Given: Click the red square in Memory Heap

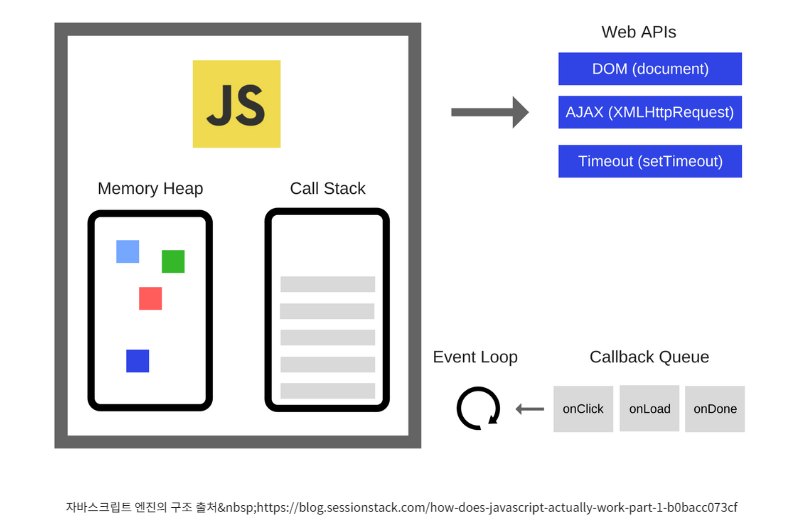Looking at the screenshot, I should click(150, 299).
